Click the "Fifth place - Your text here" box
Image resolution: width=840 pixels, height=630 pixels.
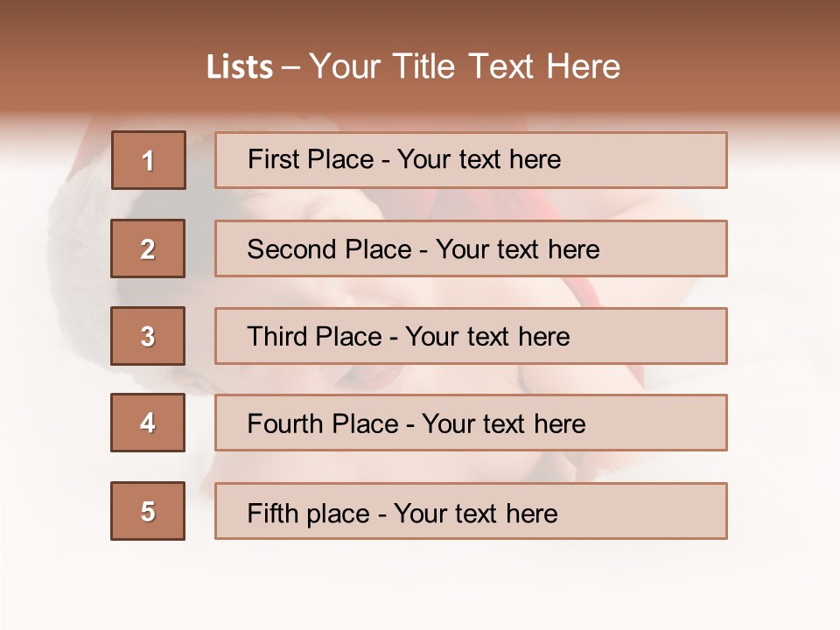click(x=471, y=511)
